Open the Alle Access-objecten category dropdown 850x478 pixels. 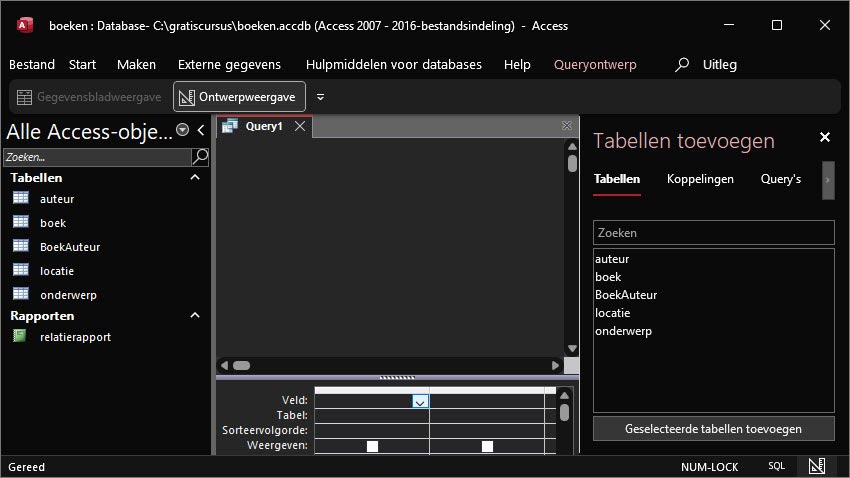tap(183, 130)
